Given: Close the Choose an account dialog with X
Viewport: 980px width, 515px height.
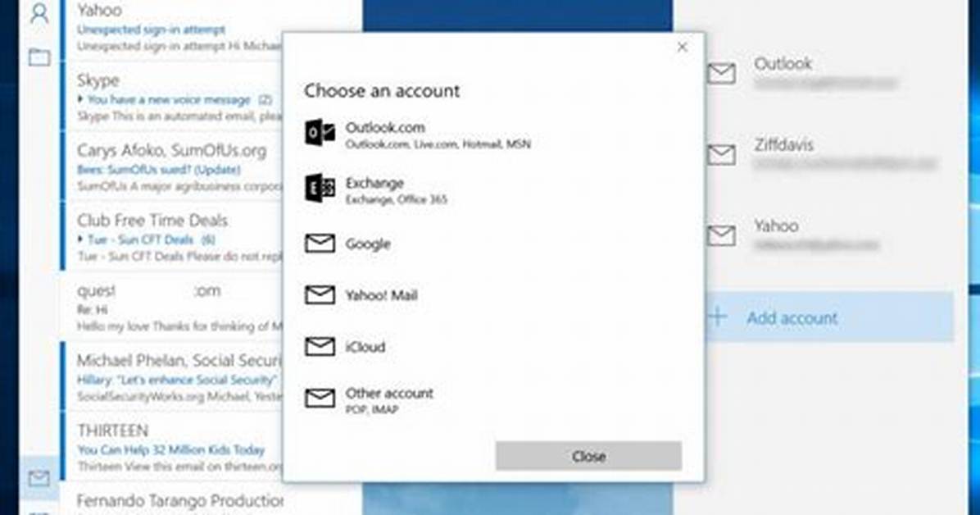Looking at the screenshot, I should click(683, 48).
